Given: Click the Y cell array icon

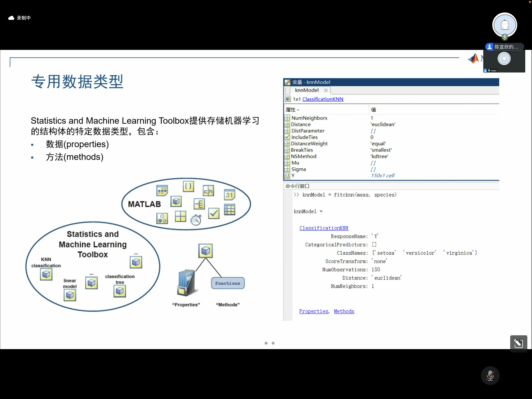Looking at the screenshot, I should (287, 175).
